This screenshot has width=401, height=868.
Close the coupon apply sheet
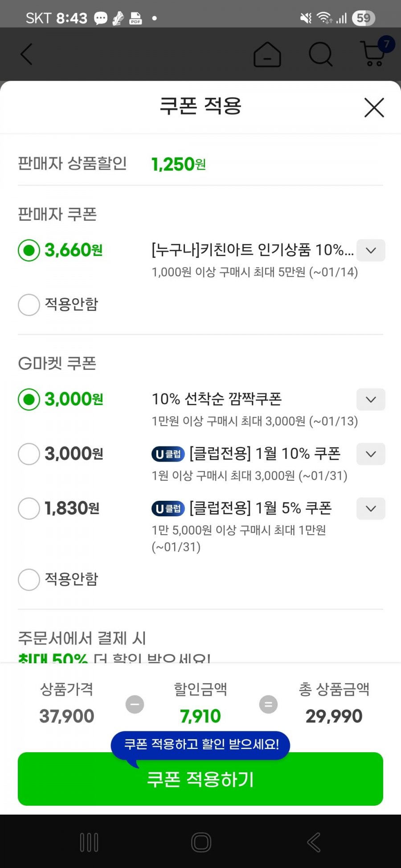point(374,107)
